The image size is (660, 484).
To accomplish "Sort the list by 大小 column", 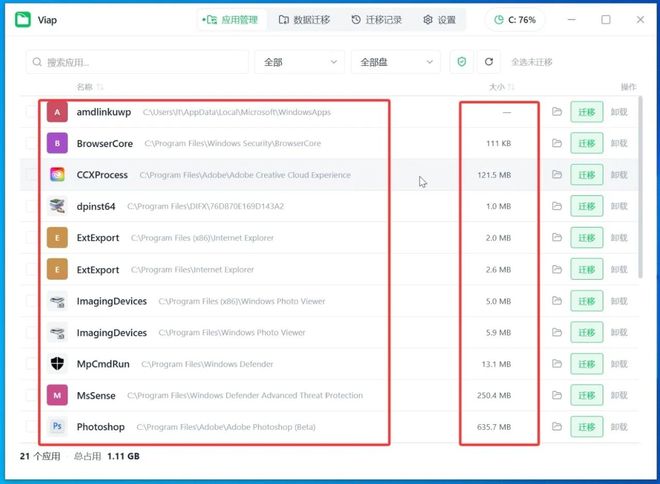I will pyautogui.click(x=502, y=87).
